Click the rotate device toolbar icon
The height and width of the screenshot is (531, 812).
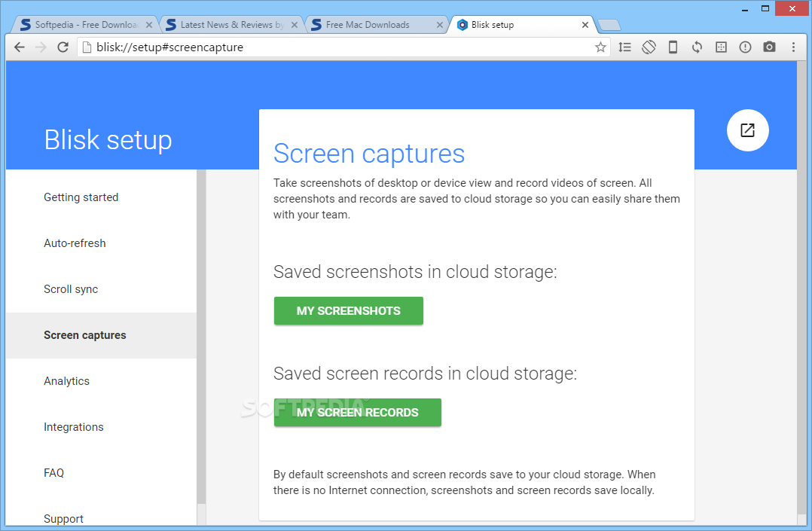pyautogui.click(x=649, y=47)
